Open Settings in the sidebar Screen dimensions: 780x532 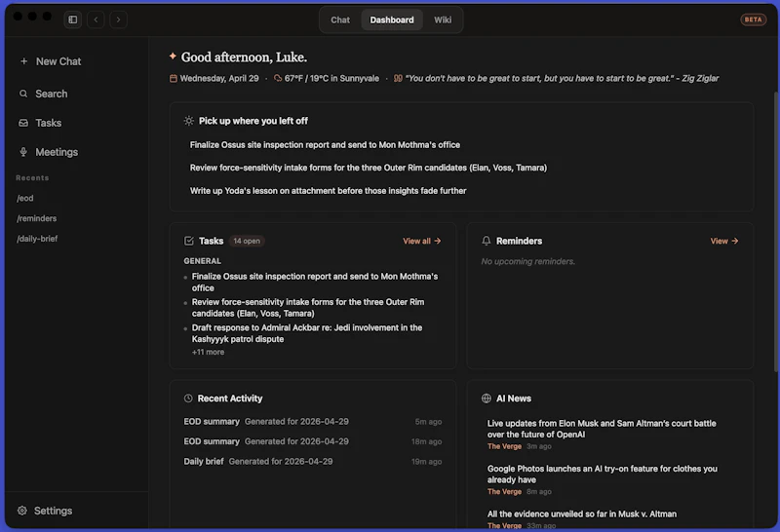[54, 511]
